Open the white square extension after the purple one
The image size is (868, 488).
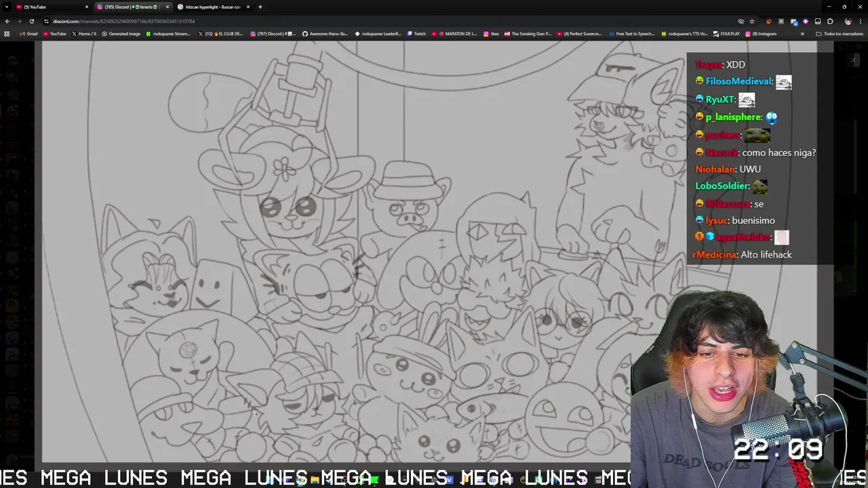818,21
